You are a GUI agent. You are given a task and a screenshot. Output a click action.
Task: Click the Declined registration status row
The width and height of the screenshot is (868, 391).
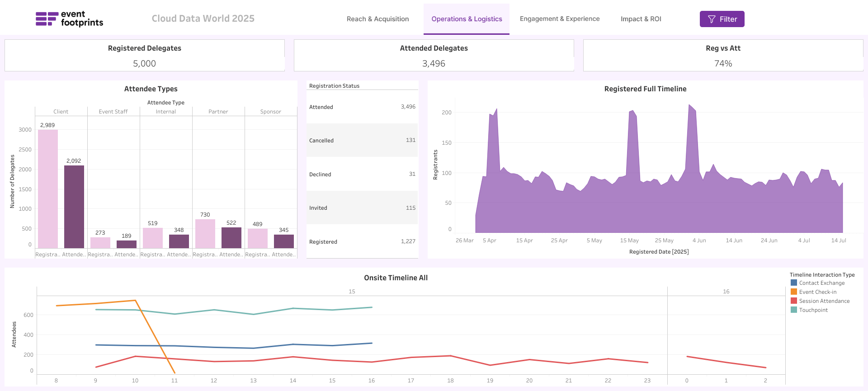[x=362, y=174]
